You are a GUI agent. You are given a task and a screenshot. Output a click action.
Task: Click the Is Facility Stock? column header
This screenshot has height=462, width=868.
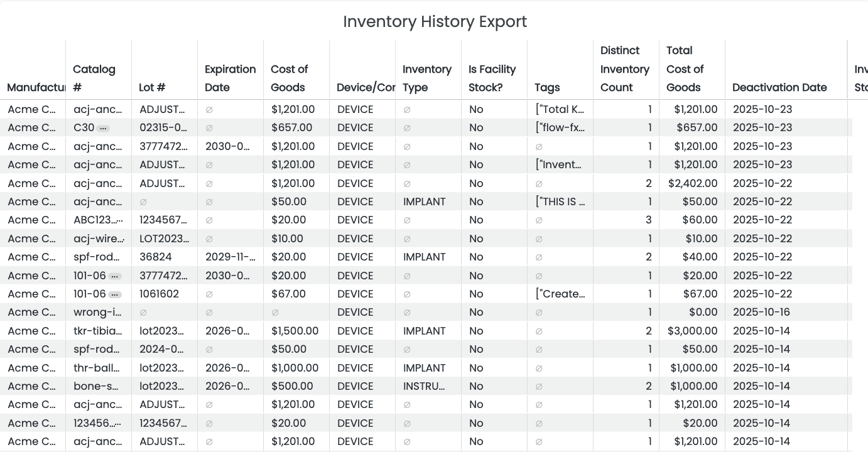tap(492, 78)
